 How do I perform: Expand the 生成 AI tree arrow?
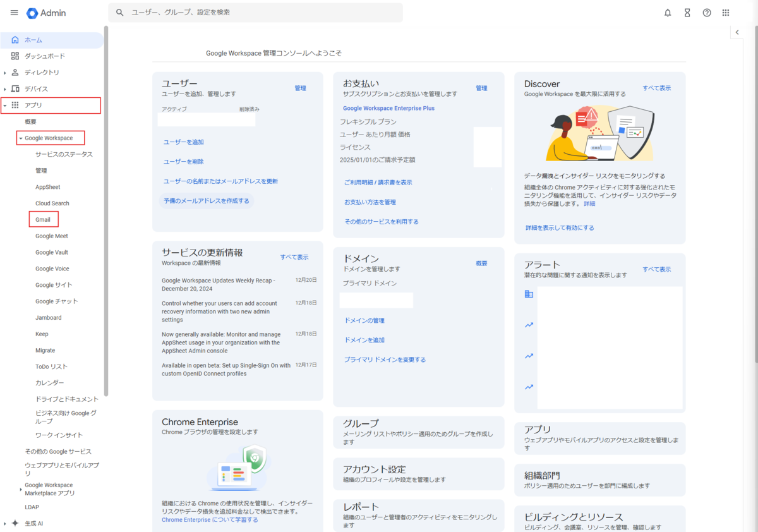pyautogui.click(x=5, y=523)
